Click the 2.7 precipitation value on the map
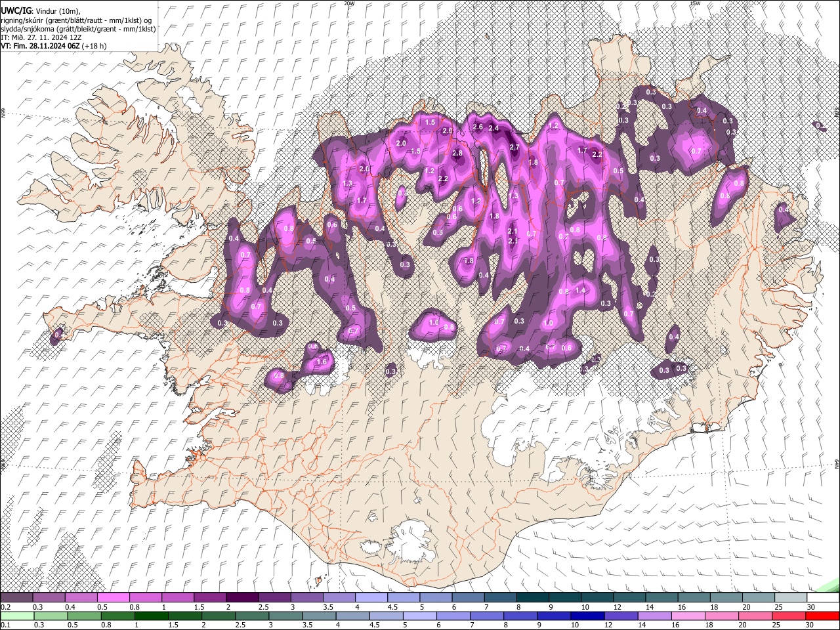Screen dimensions: 840x630 (514, 148)
